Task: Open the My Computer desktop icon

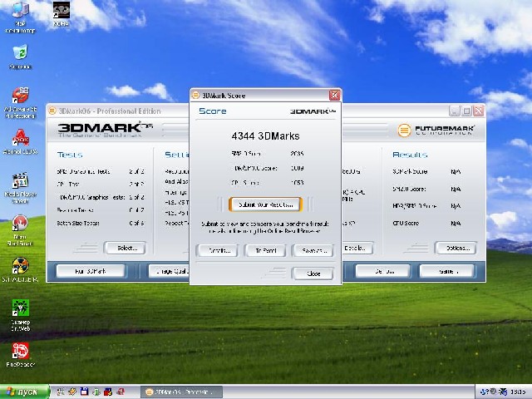Action: [x=20, y=17]
